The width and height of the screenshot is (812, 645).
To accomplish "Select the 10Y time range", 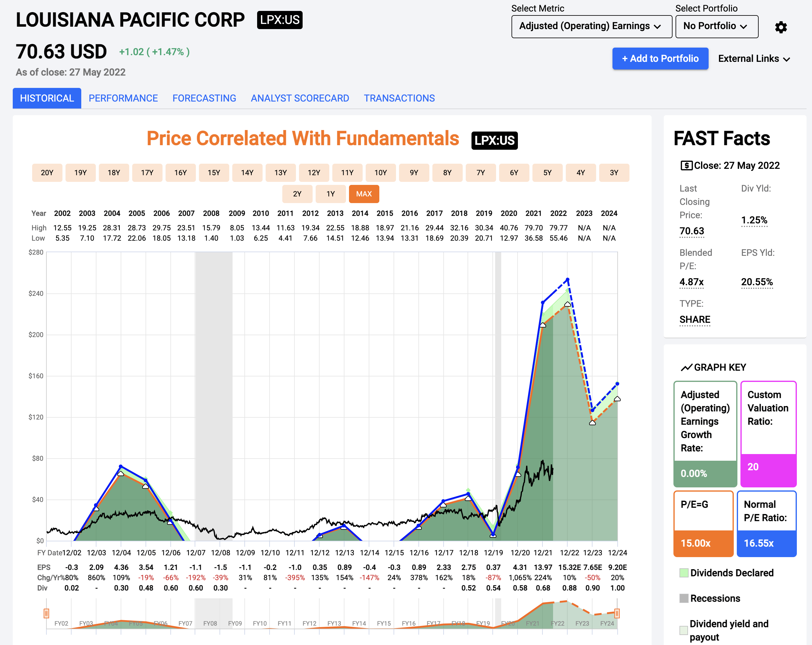I will 381,172.
